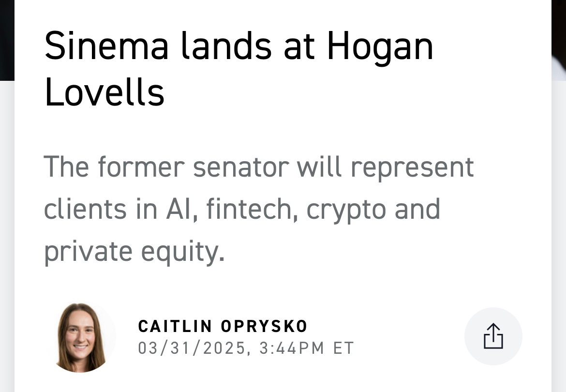Click the word "crypto" in the summary
The height and width of the screenshot is (392, 566).
(346, 209)
